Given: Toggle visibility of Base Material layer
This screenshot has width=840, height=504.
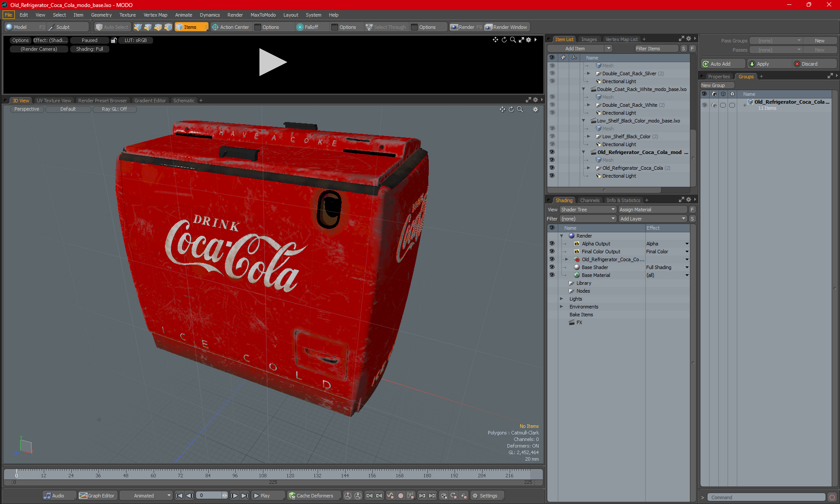Looking at the screenshot, I should [552, 275].
